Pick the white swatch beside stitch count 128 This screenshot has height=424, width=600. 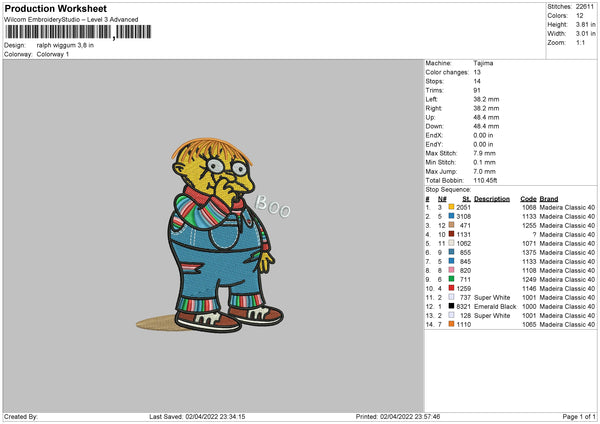point(451,315)
